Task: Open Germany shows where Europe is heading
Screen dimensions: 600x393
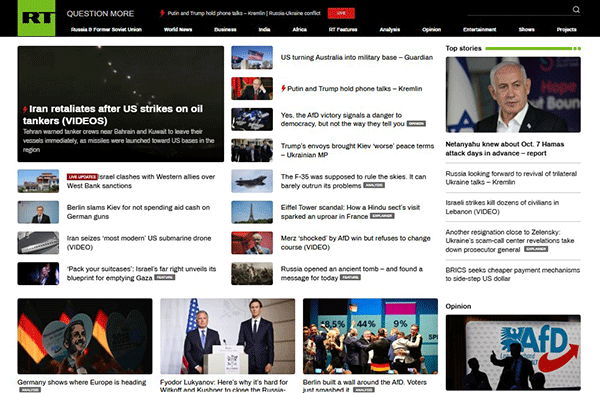Action: pos(82,382)
